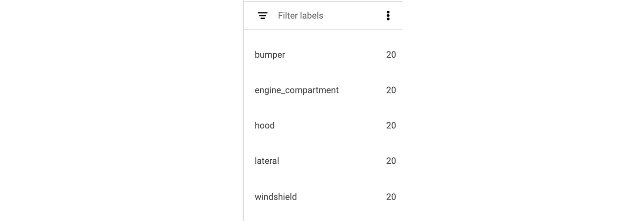Click the count 20 beside engine_compartment
Image resolution: width=644 pixels, height=221 pixels.
pyautogui.click(x=391, y=90)
